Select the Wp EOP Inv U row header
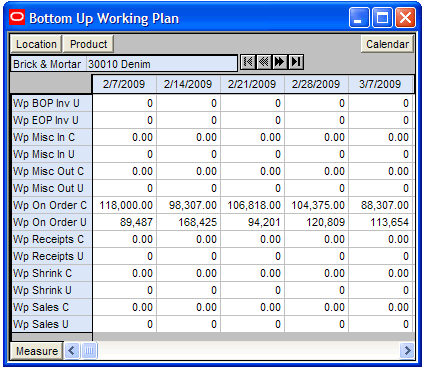Image resolution: width=423 pixels, height=369 pixels. (x=52, y=120)
